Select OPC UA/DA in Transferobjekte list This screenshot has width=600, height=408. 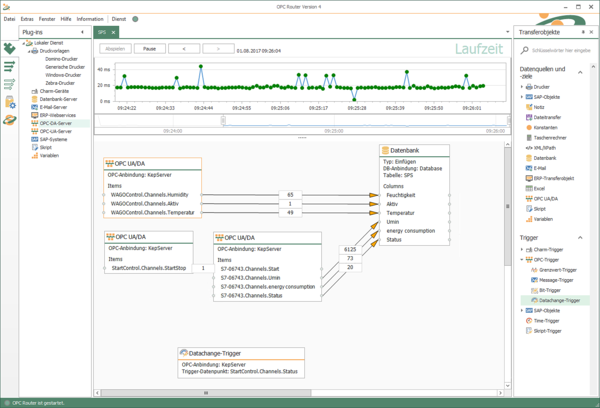pyautogui.click(x=542, y=199)
